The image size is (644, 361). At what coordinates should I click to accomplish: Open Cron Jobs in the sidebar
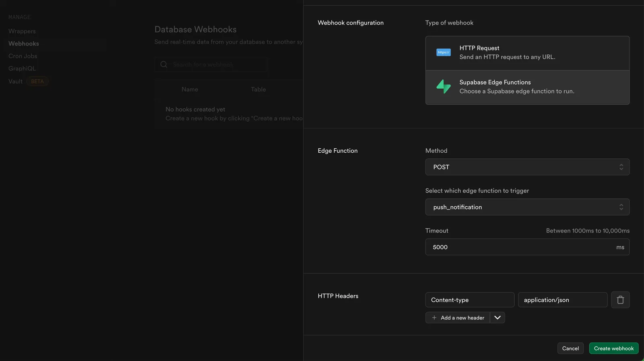pos(23,56)
